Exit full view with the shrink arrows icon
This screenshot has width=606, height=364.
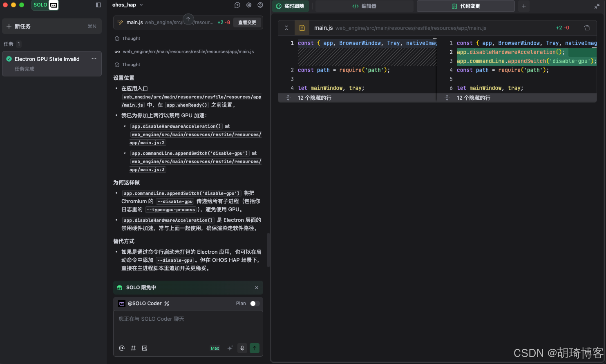click(x=597, y=6)
